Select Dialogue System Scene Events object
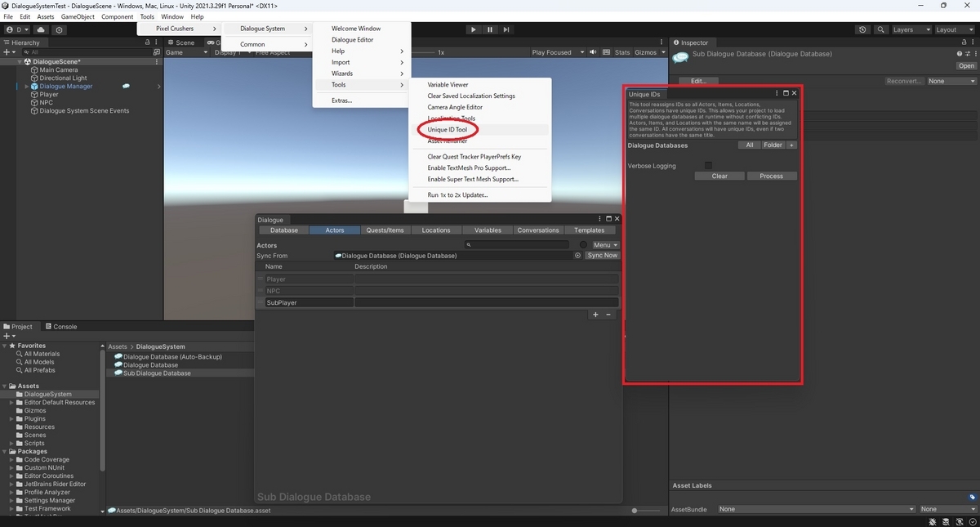This screenshot has width=980, height=527. click(84, 111)
